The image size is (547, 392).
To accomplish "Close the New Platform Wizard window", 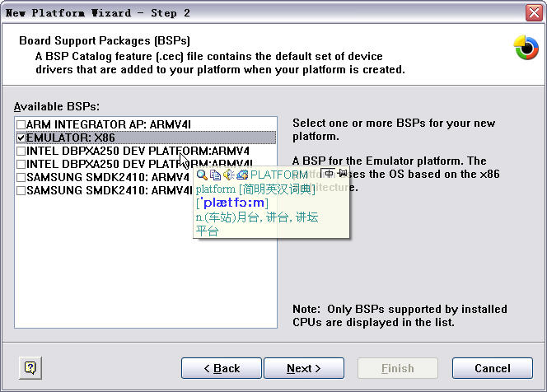I will [534, 13].
